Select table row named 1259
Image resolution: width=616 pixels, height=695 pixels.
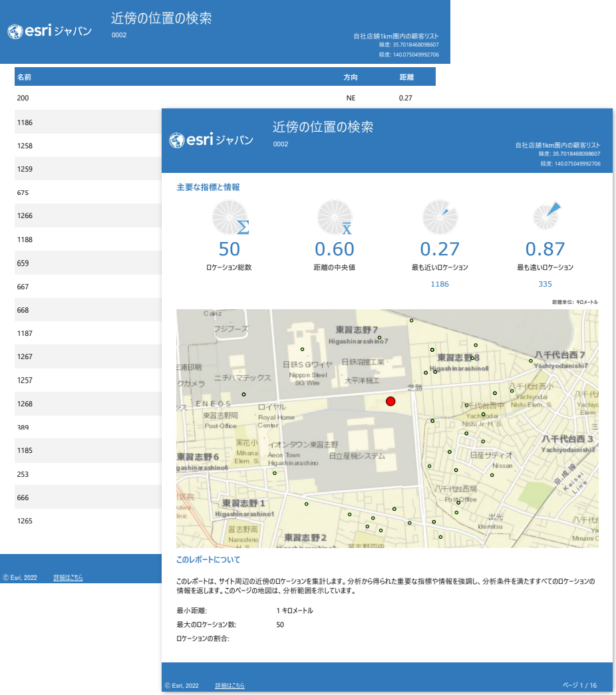tap(88, 169)
